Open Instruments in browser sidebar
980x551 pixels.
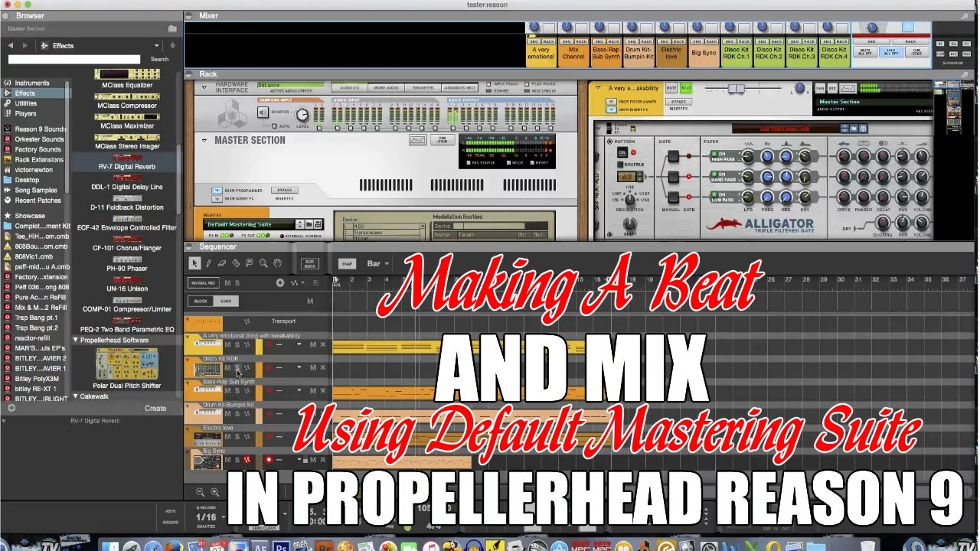pyautogui.click(x=31, y=83)
